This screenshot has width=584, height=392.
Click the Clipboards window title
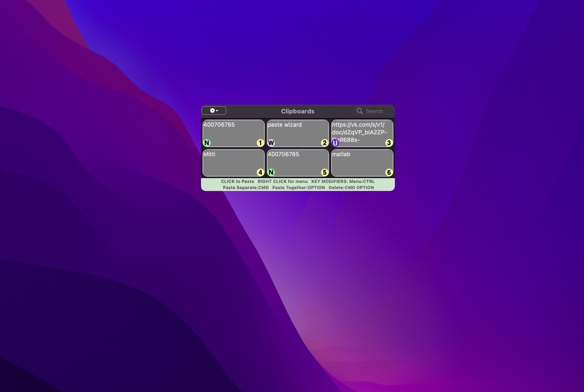[x=298, y=111]
